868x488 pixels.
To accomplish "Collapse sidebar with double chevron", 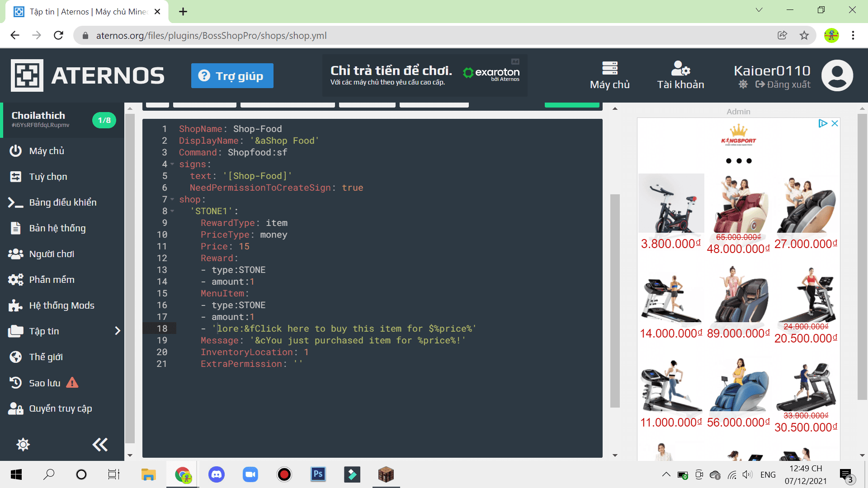I will pyautogui.click(x=100, y=445).
